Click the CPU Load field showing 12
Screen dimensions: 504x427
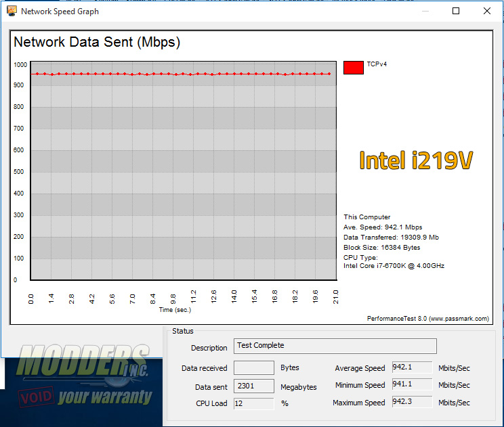click(x=254, y=403)
